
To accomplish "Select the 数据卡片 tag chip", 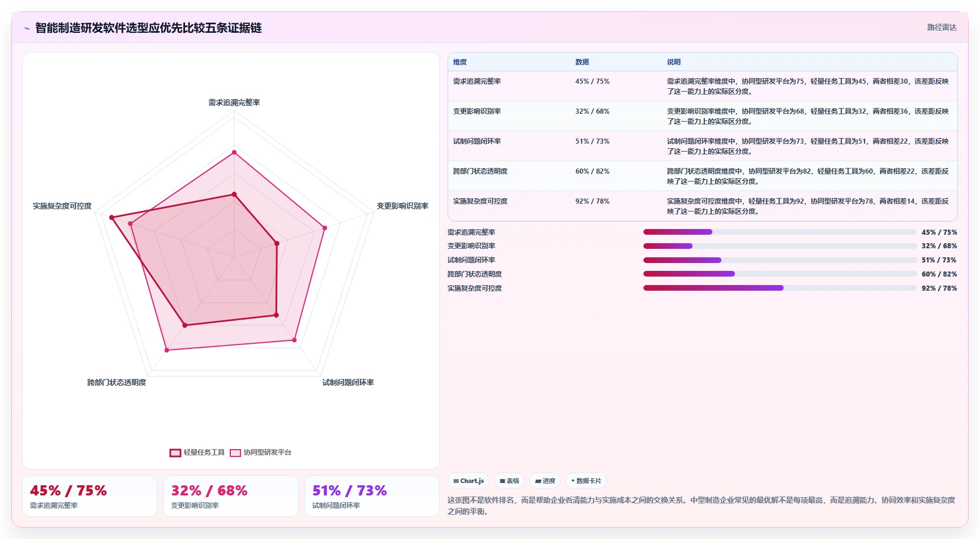I will coord(586,481).
